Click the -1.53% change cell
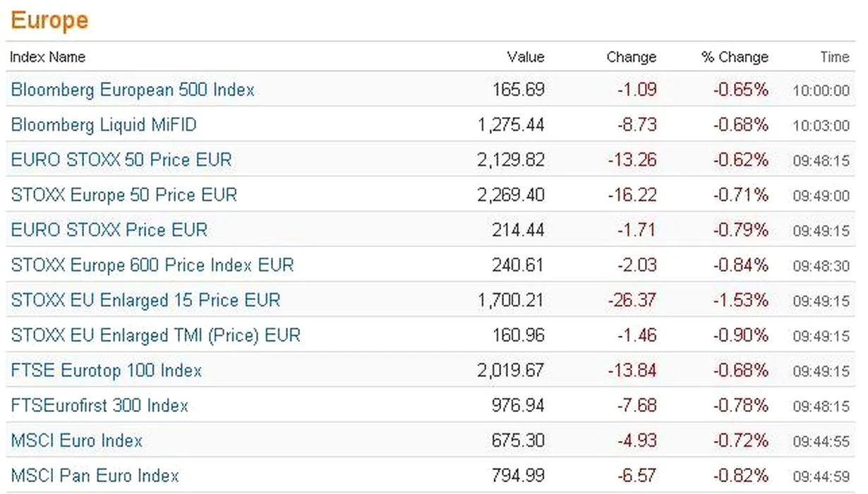 click(740, 300)
